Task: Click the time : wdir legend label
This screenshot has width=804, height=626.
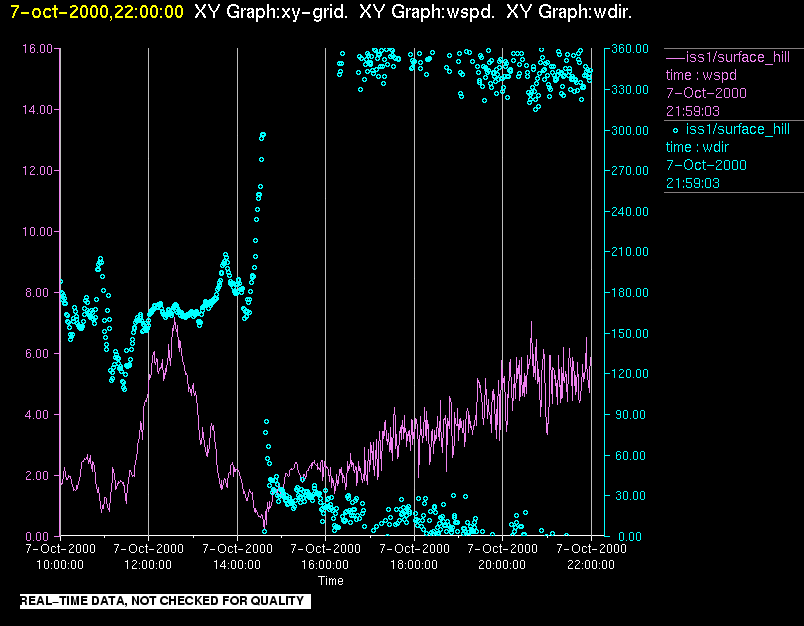Action: [697, 148]
